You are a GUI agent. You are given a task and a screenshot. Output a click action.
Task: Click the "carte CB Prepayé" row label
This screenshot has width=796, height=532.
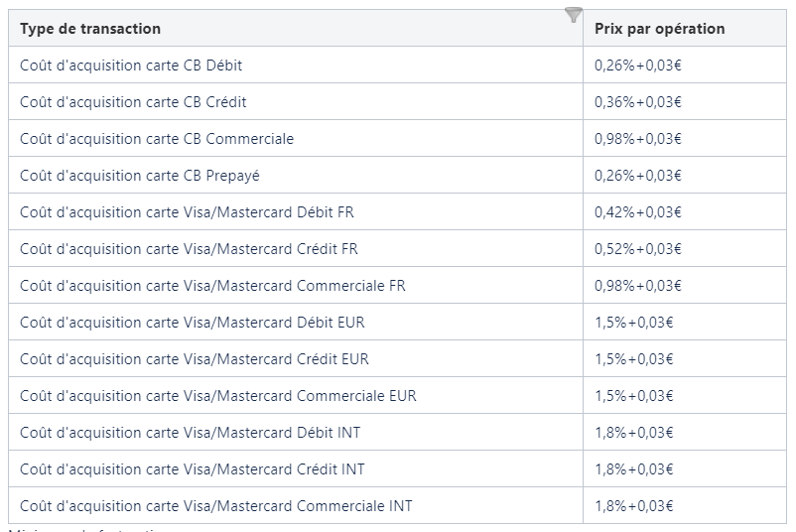pyautogui.click(x=140, y=176)
